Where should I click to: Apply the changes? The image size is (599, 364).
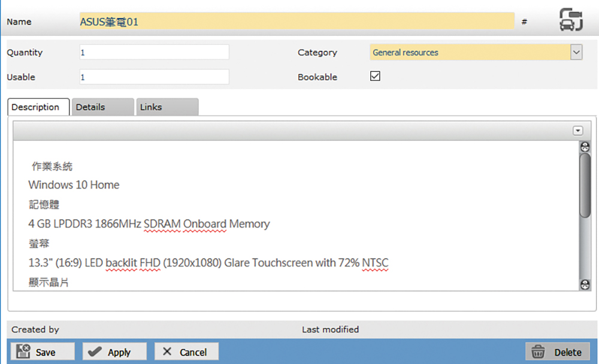coord(114,351)
